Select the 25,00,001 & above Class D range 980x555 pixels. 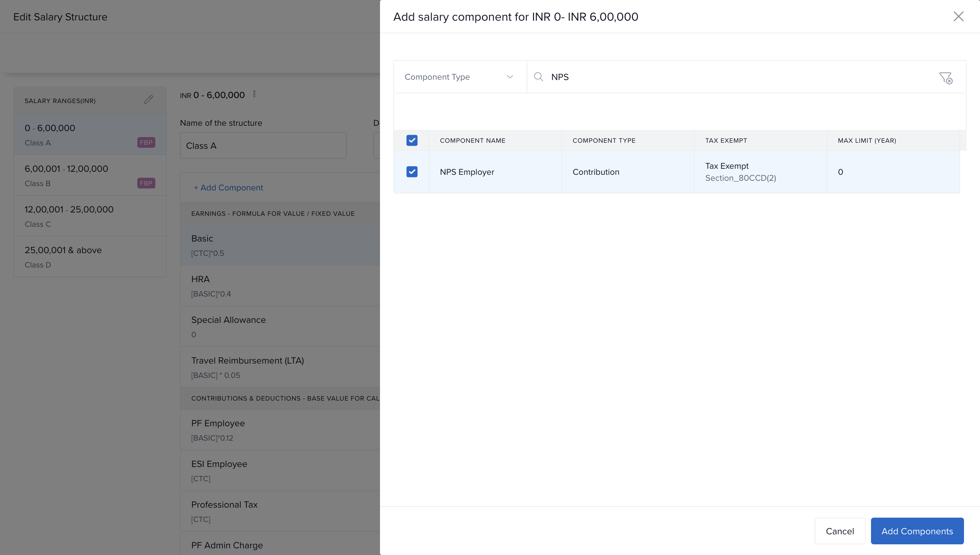90,257
